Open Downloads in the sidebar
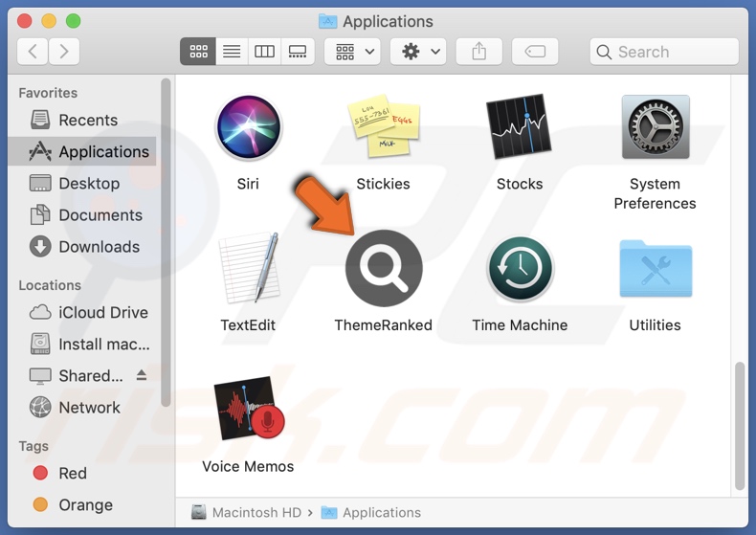This screenshot has height=535, width=756. click(x=82, y=247)
